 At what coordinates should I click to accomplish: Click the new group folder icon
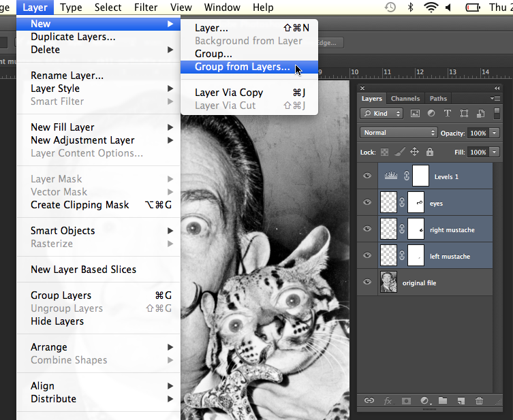tap(443, 401)
